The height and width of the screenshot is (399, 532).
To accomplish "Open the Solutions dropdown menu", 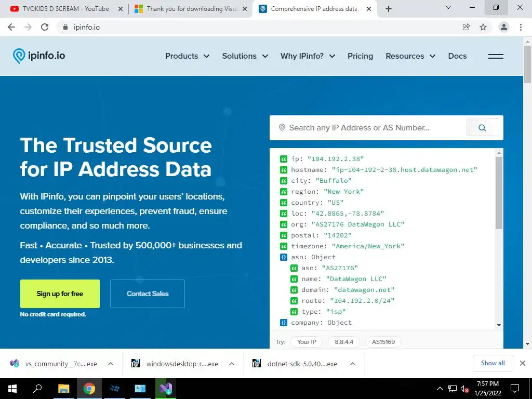I will [245, 56].
